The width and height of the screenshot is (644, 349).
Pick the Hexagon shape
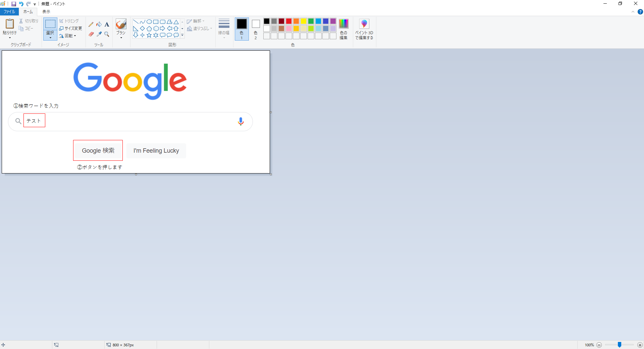coord(156,29)
